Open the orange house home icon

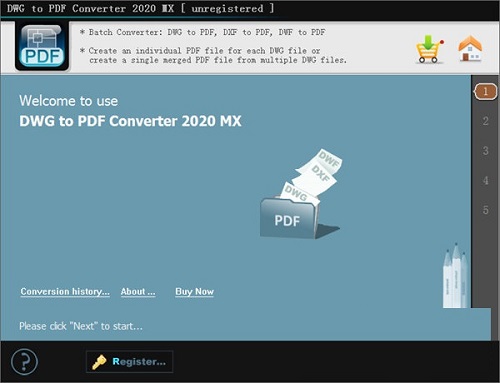(470, 48)
